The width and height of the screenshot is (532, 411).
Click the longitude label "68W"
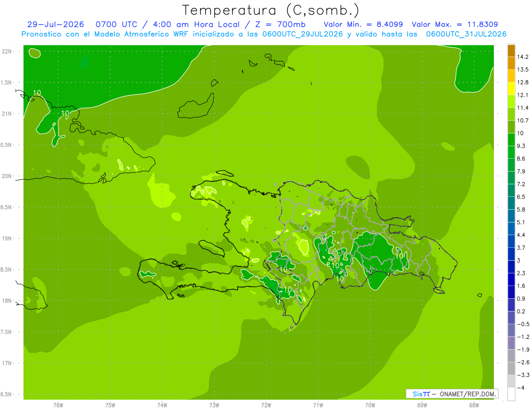point(474,405)
